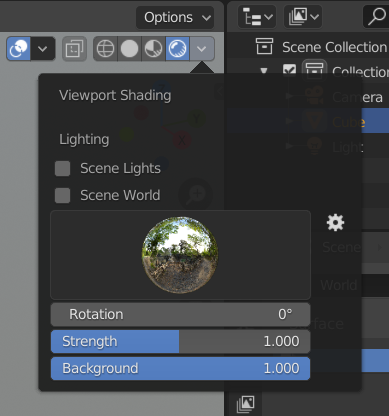Enable the Scene Lights checkbox
The height and width of the screenshot is (416, 389).
pyautogui.click(x=63, y=168)
